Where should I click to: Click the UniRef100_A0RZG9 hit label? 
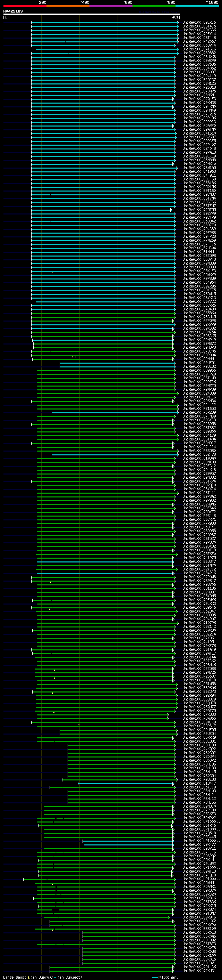click(199, 412)
